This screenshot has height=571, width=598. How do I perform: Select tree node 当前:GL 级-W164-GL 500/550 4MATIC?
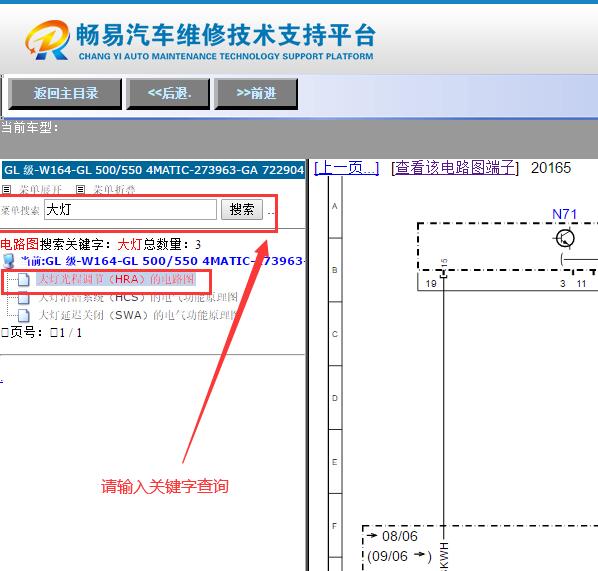click(162, 261)
